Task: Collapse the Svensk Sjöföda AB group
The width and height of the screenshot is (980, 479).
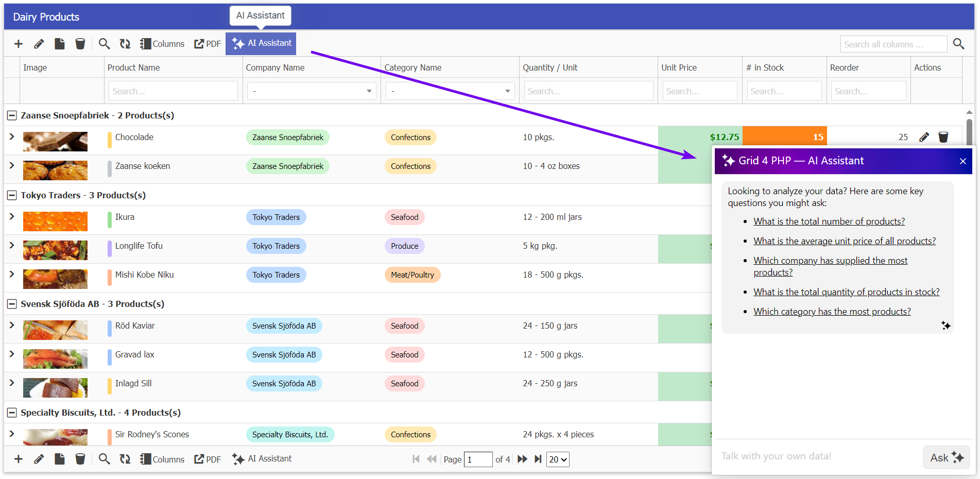Action: tap(12, 304)
